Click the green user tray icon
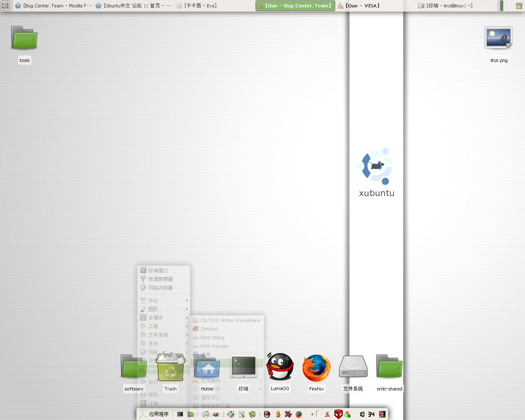The image size is (525, 420). pos(348,414)
